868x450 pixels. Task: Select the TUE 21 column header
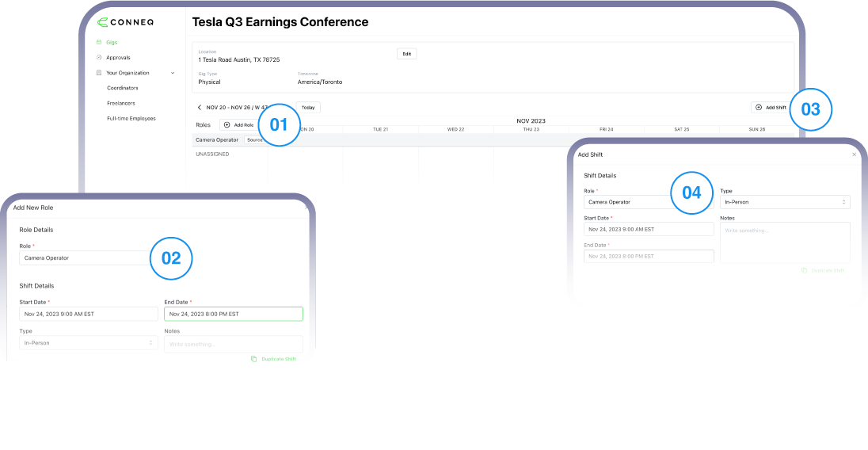380,129
